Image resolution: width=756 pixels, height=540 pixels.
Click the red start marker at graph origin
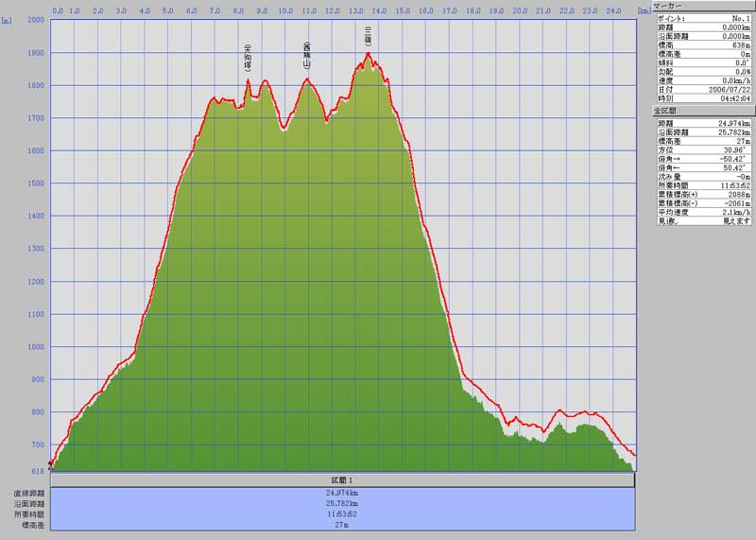pyautogui.click(x=50, y=463)
